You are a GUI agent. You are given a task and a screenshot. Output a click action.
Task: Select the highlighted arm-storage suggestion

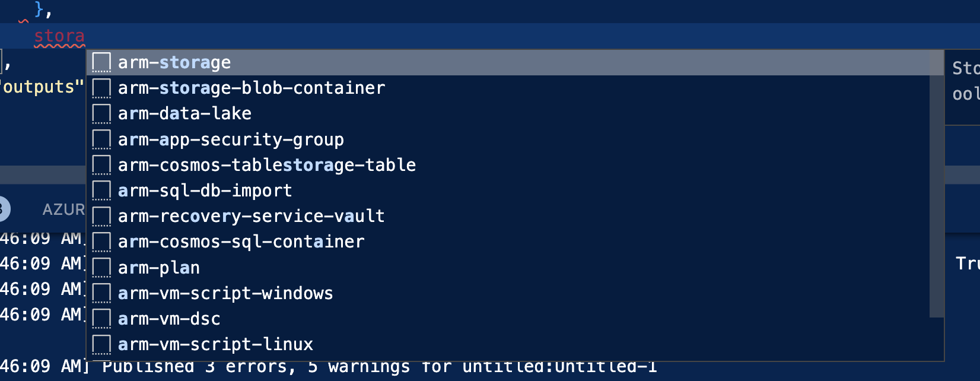[x=174, y=62]
